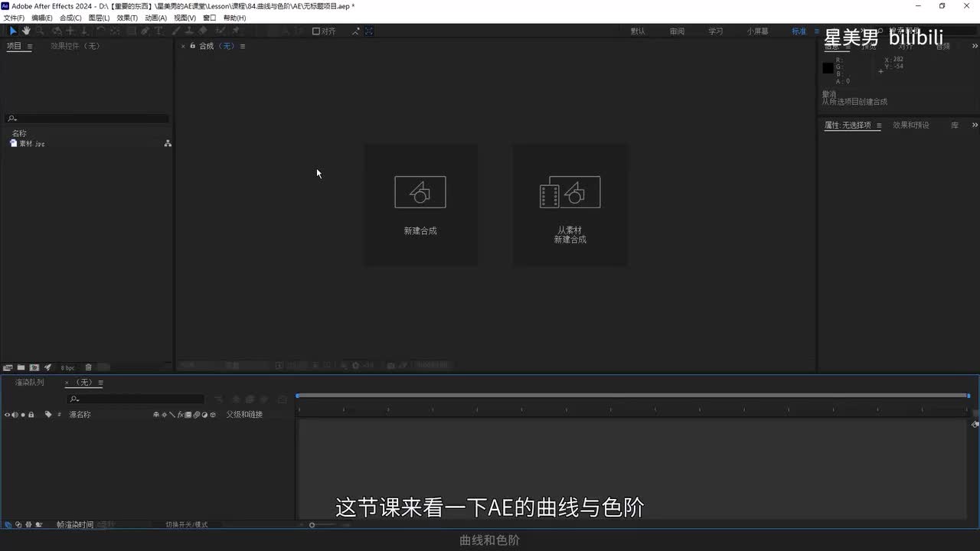
Task: Click the snapping options icon beside 对齐
Action: tap(356, 31)
